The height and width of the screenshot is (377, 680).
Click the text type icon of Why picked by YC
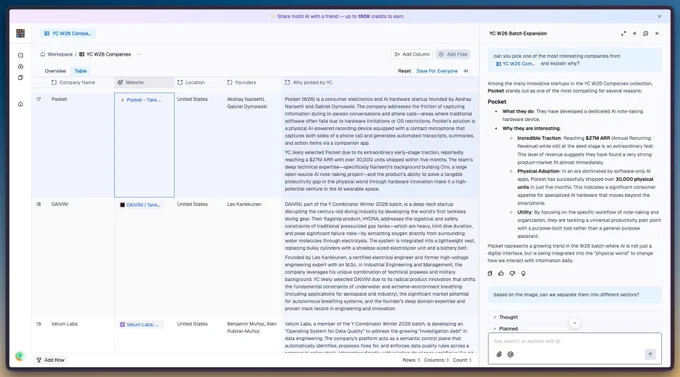click(x=287, y=82)
